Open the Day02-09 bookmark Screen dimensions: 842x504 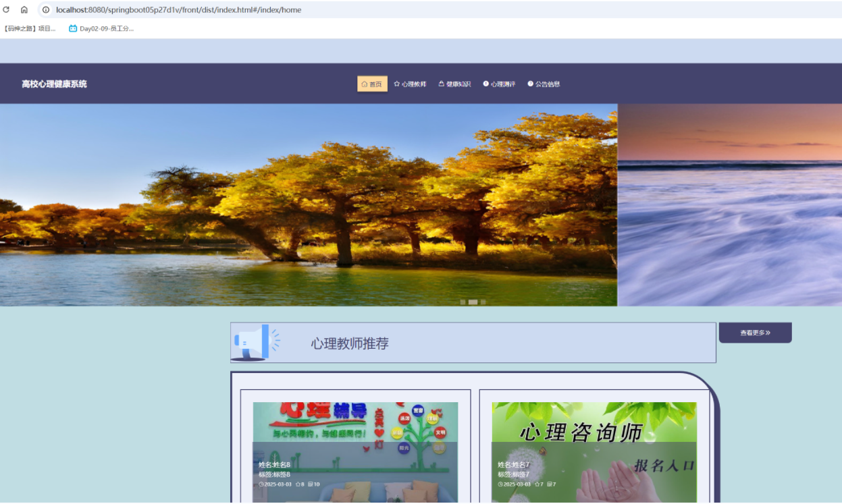coord(101,28)
